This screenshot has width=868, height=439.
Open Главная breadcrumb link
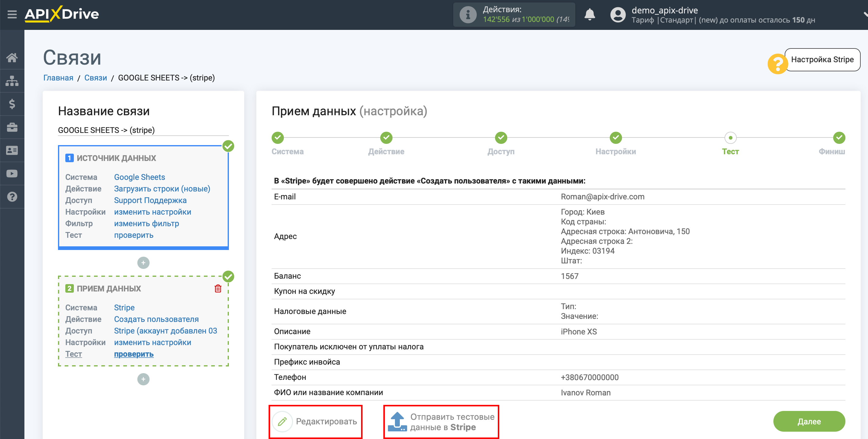[x=58, y=78]
